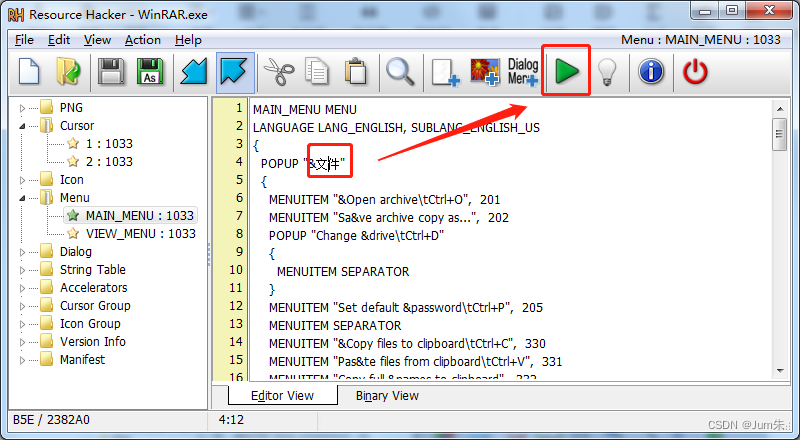Select the Version Info folder label

click(x=92, y=341)
